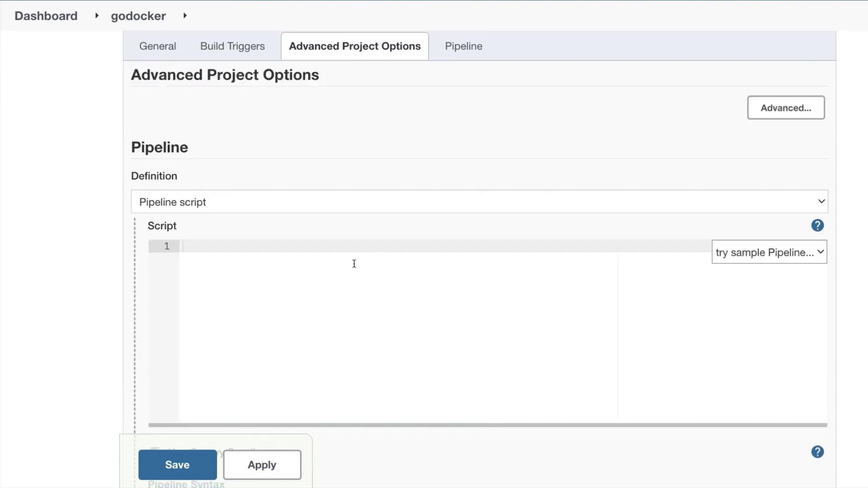The image size is (868, 488).
Task: Open the Definition dropdown
Action: click(479, 202)
